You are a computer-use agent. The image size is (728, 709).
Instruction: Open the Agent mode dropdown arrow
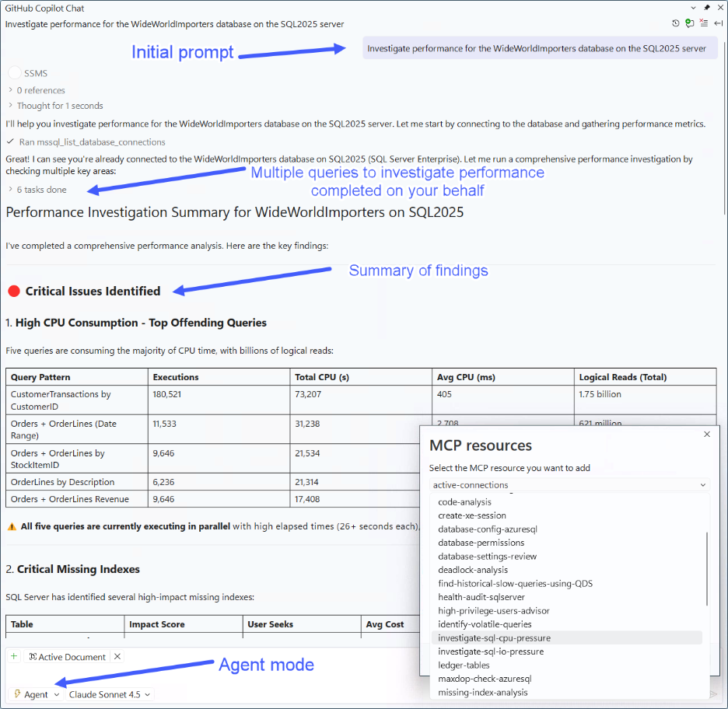(x=57, y=694)
